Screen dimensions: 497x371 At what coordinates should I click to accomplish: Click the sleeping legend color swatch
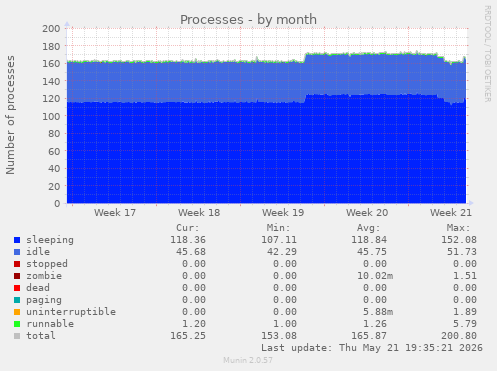click(17, 240)
